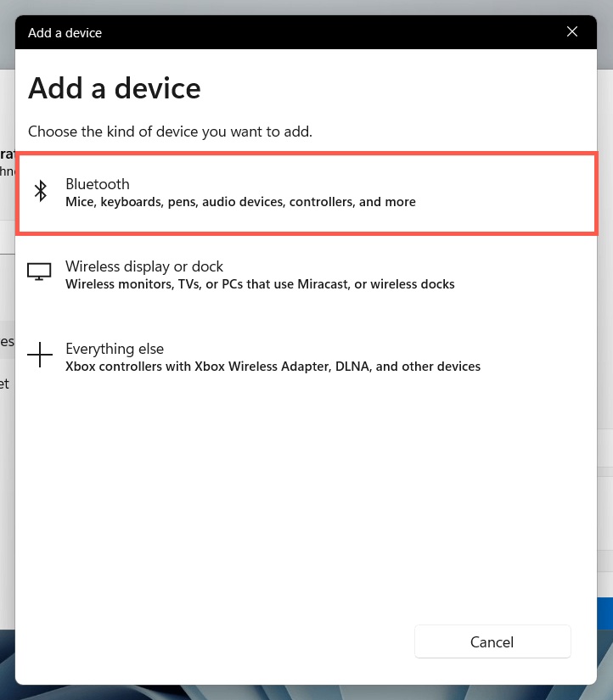Click the monitor icon for wireless display
613x700 pixels.
[x=40, y=272]
